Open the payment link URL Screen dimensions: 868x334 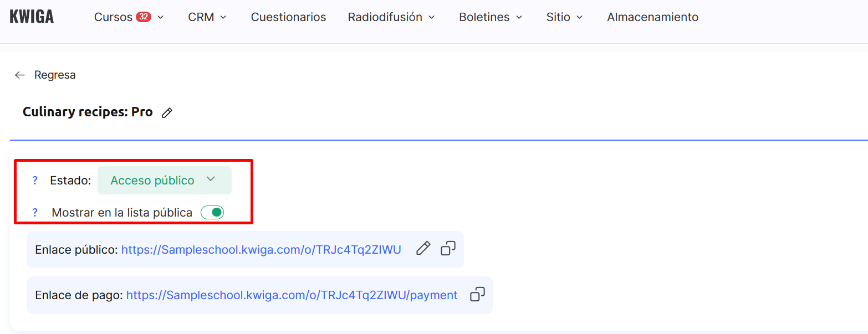pyautogui.click(x=292, y=295)
